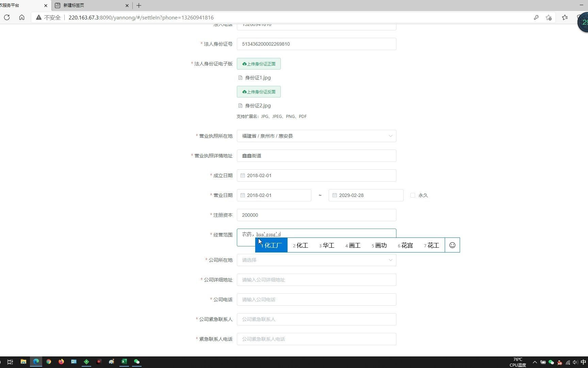Click the CPU温度 readout in taskbar
The image size is (588, 368).
coord(518,362)
